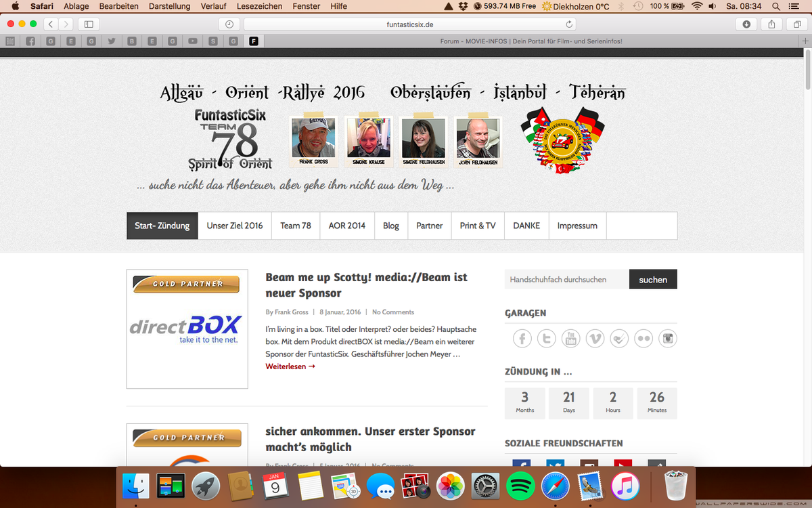The height and width of the screenshot is (508, 812).
Task: Switch to the pinned YouTube tab
Action: (193, 41)
